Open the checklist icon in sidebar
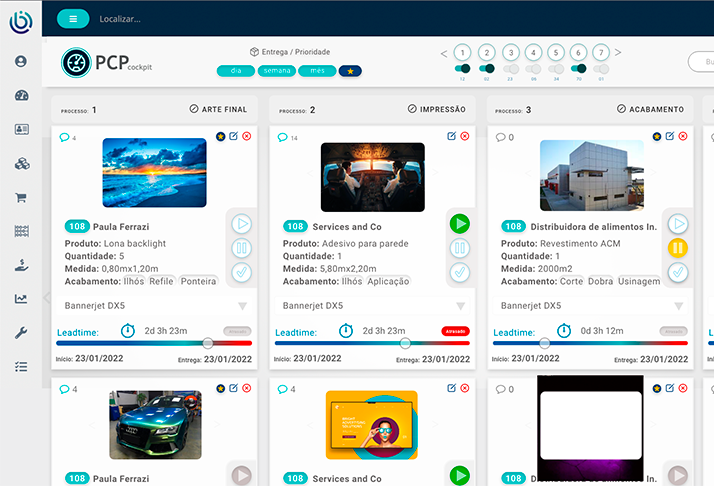Image resolution: width=714 pixels, height=486 pixels. coord(21,367)
